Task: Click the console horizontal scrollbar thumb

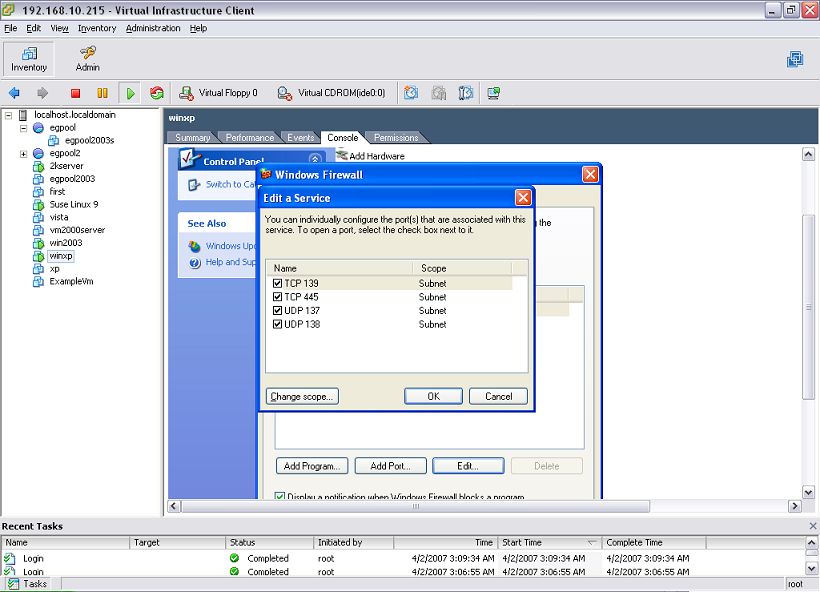Action: tap(416, 506)
